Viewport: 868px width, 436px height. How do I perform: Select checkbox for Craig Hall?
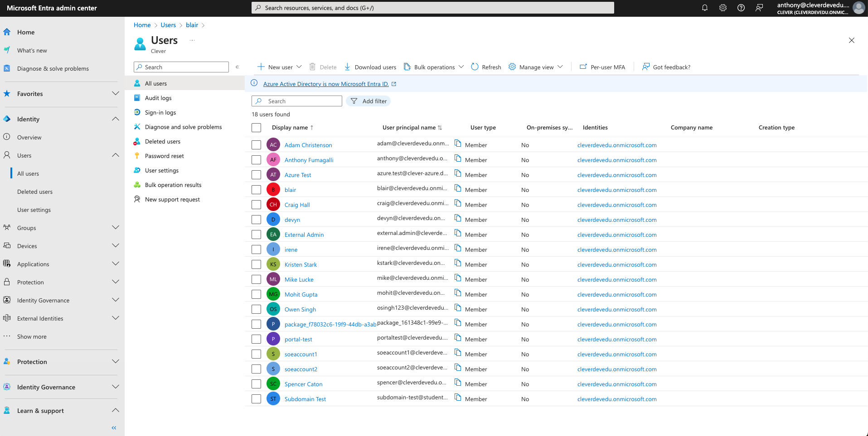point(257,205)
